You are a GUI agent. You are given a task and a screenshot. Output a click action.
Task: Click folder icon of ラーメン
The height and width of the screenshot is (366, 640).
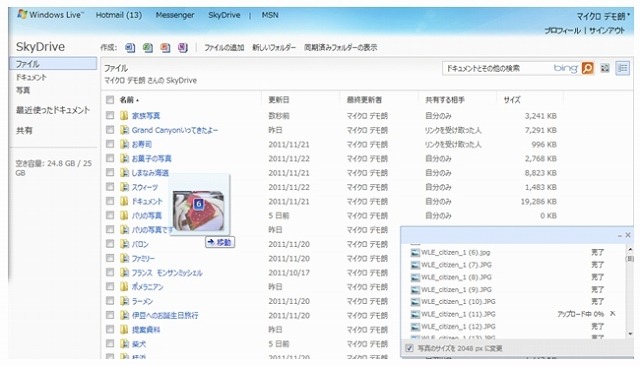(124, 302)
